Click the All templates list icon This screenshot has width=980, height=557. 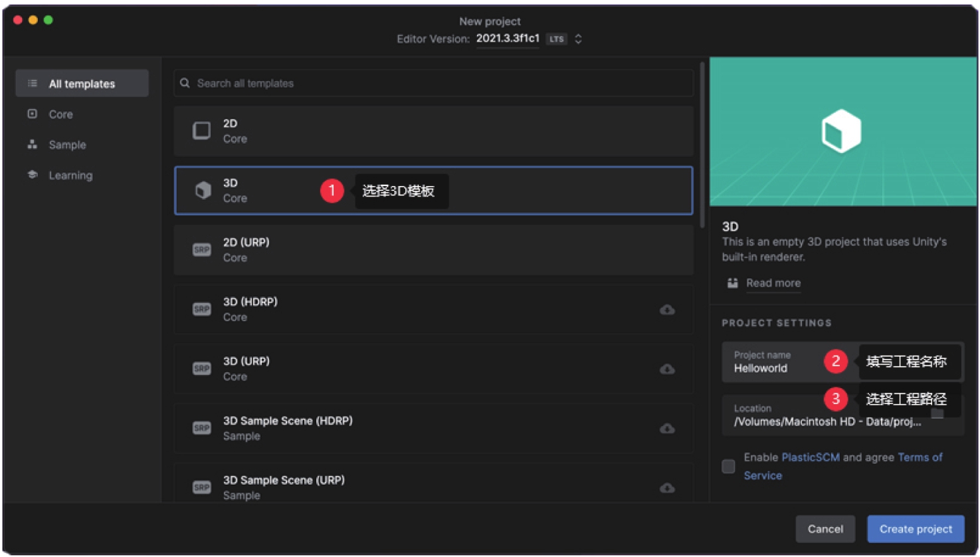[x=32, y=84]
